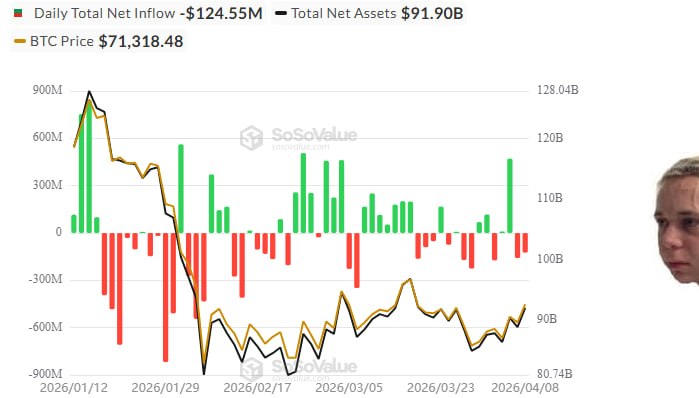Click the -300M left axis label
Screen dimensions: 699x398
click(x=45, y=279)
